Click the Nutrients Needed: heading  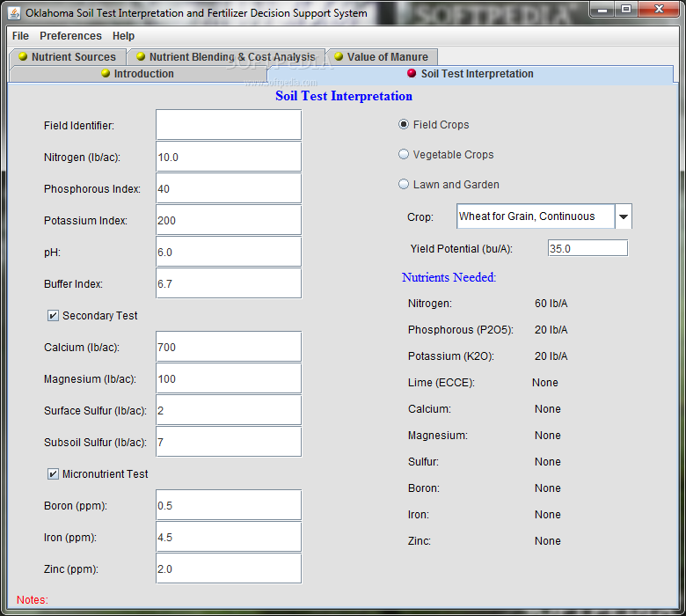(x=449, y=277)
